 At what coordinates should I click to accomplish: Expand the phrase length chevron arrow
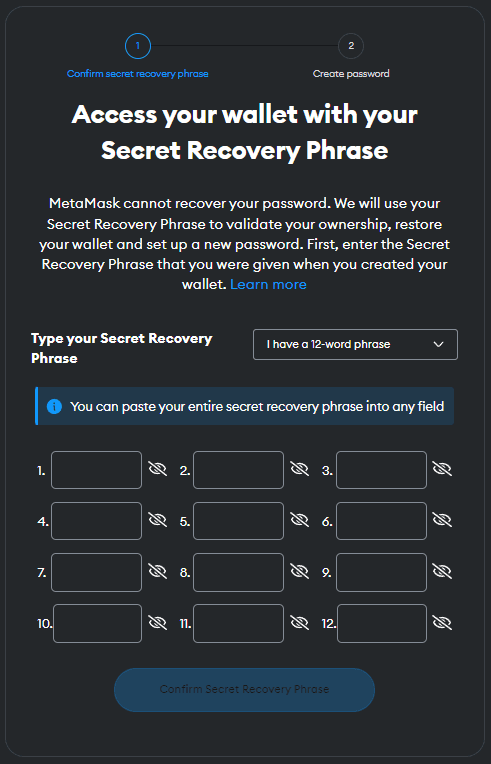(438, 344)
